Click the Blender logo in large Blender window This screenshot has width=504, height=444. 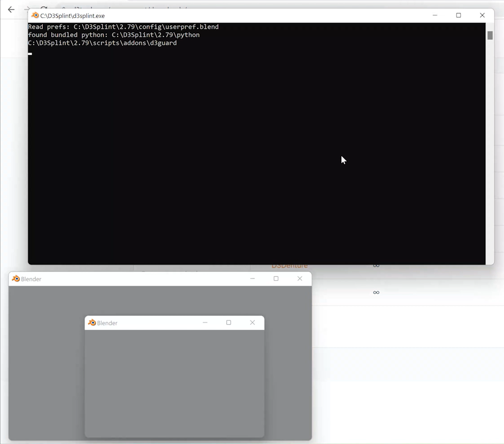(16, 279)
